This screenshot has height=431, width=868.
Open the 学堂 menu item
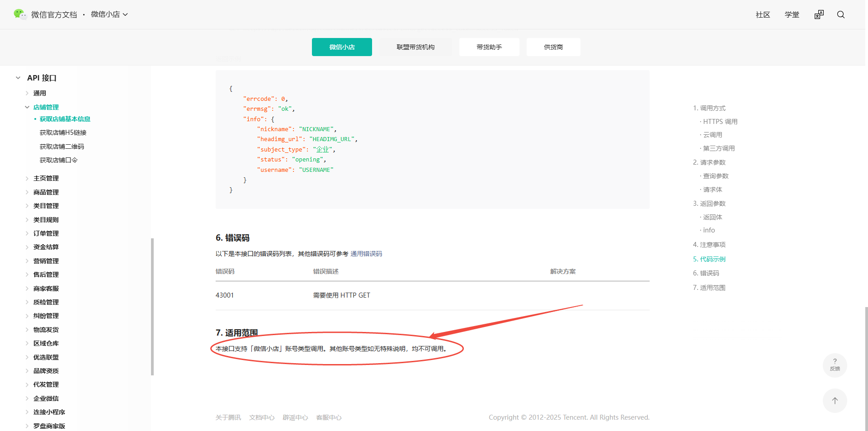(x=792, y=14)
